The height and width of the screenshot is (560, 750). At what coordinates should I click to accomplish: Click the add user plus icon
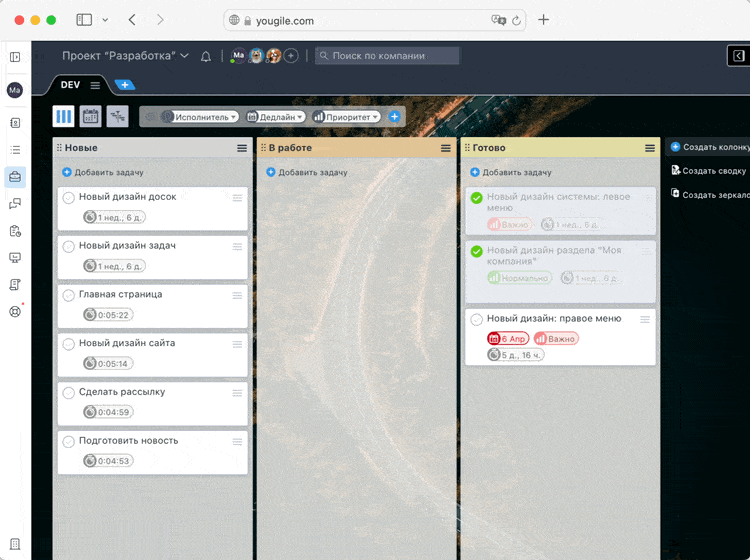tap(291, 56)
